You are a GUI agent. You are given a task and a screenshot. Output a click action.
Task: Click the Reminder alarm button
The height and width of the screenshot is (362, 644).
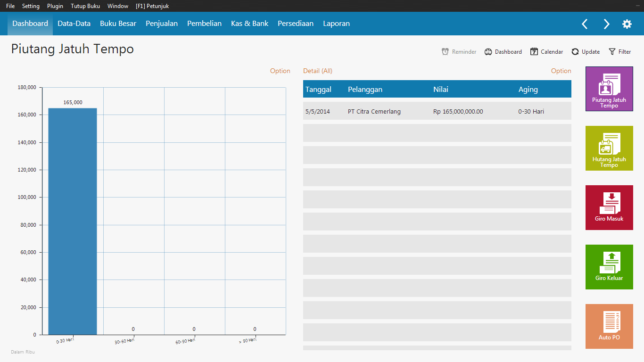(459, 52)
